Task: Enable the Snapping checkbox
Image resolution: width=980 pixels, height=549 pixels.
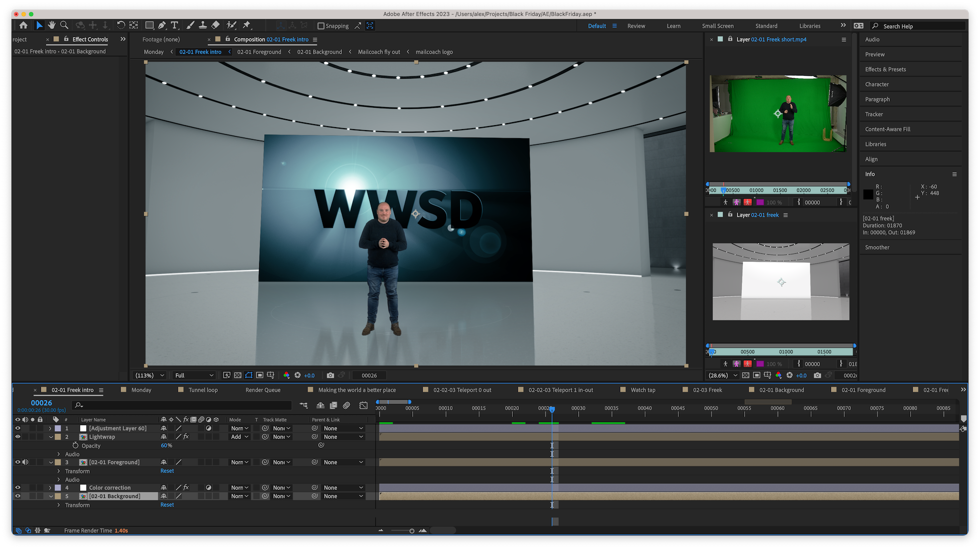Action: coord(321,26)
